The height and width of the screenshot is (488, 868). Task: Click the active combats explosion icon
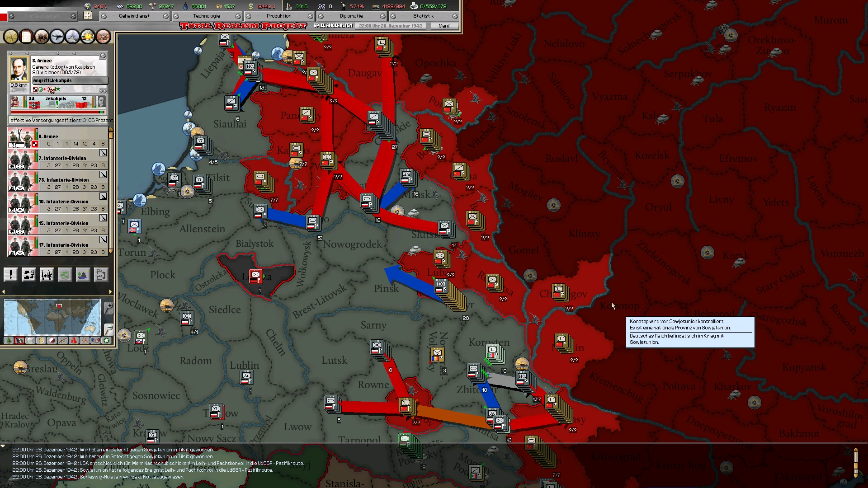tap(88, 37)
